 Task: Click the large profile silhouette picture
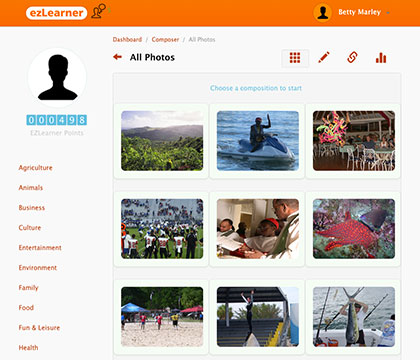point(57,78)
